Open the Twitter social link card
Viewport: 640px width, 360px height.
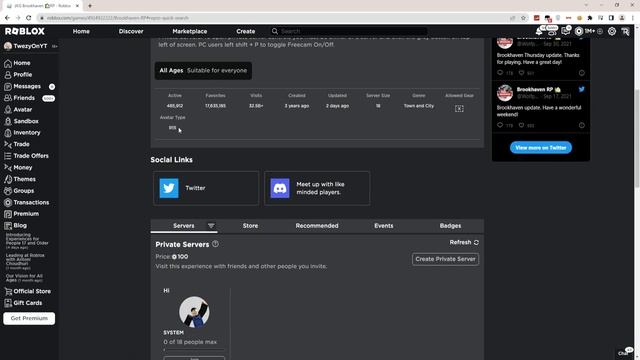point(206,188)
